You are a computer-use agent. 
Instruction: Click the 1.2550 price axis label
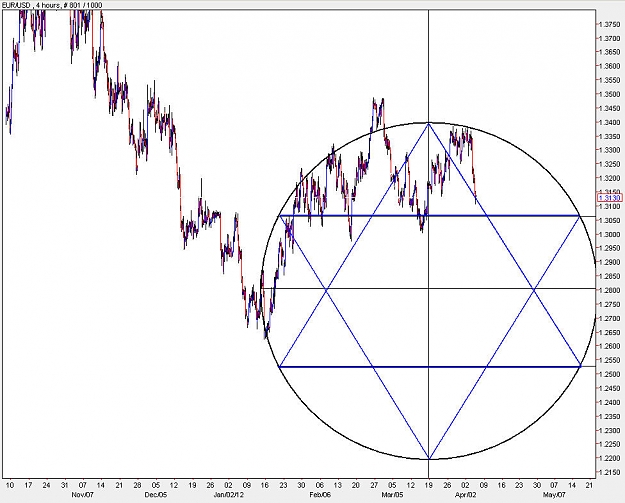click(610, 360)
